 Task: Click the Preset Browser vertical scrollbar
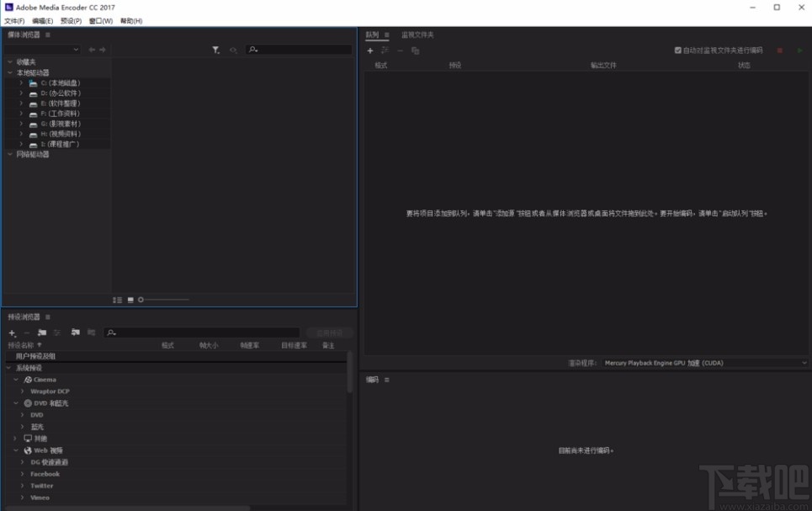coord(349,372)
